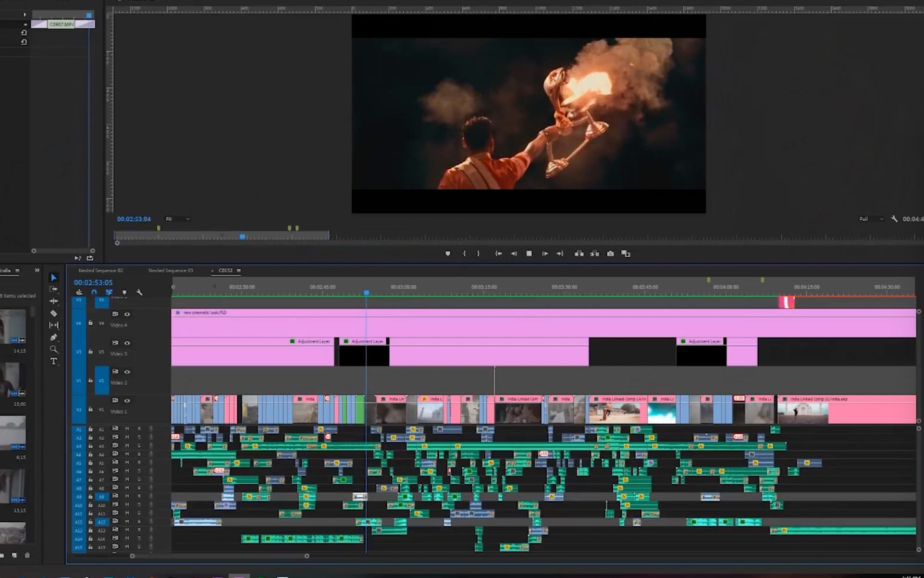Toggle Video 2 track output eye
924x578 pixels.
click(127, 372)
